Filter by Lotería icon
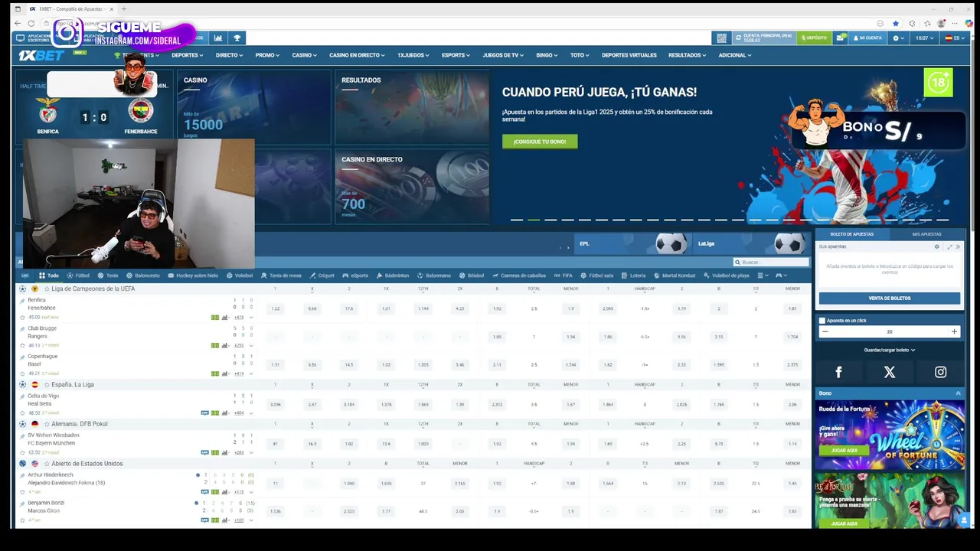Viewport: 980px width, 551px height. coord(633,275)
